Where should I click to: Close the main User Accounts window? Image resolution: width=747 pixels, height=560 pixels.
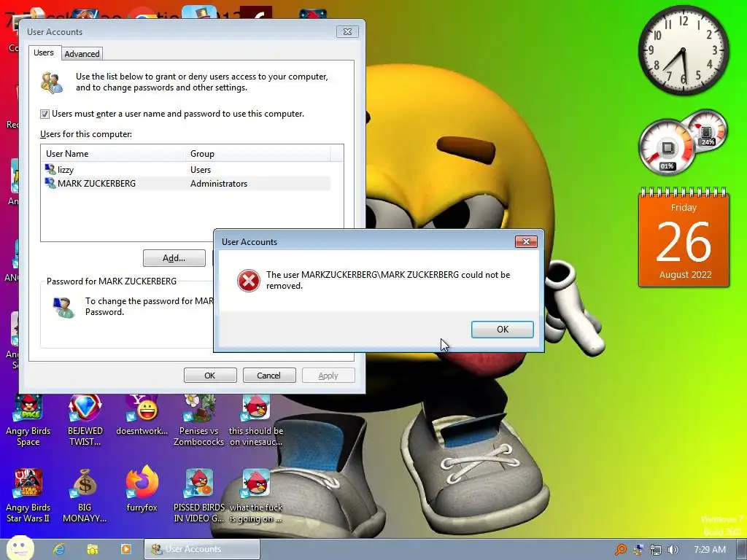click(347, 31)
